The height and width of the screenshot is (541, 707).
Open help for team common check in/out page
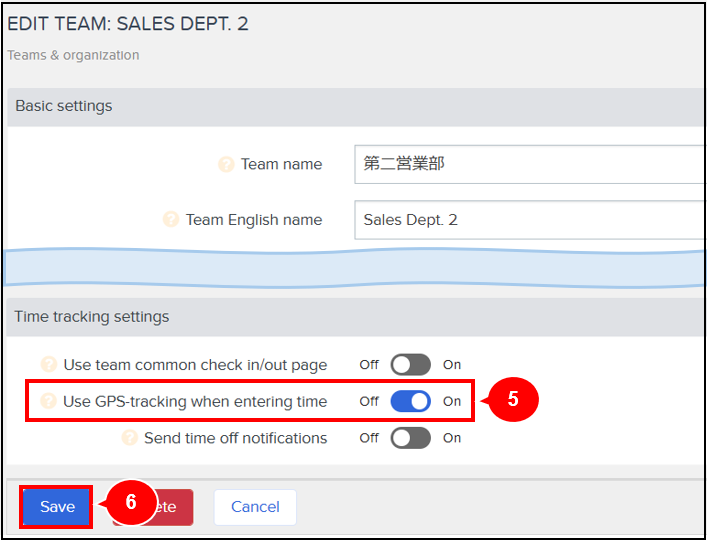click(x=49, y=364)
